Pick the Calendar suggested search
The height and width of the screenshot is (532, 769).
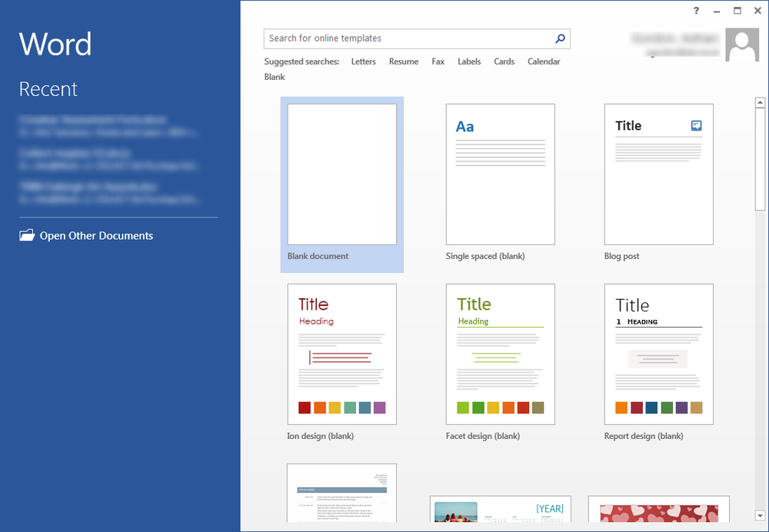[544, 62]
